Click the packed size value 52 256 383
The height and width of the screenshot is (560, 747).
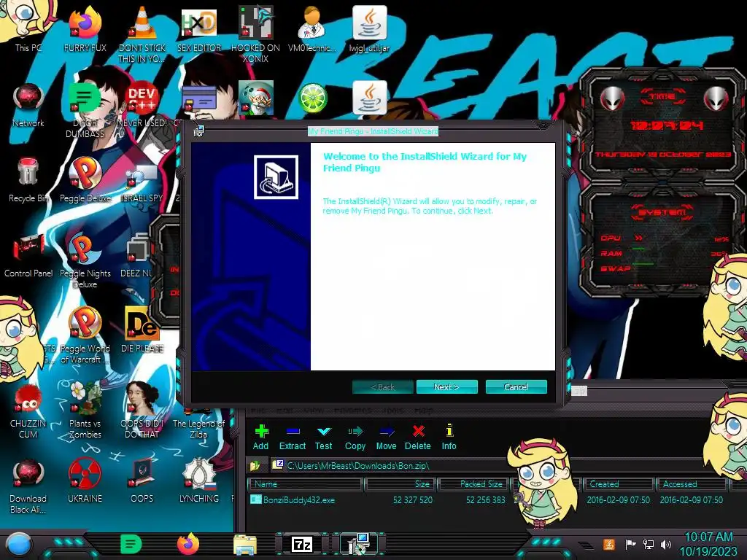(x=485, y=500)
